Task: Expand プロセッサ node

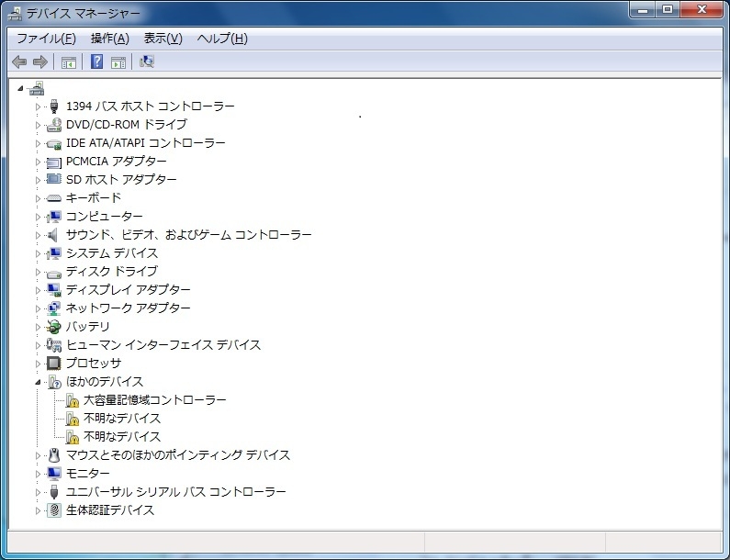Action: tap(39, 364)
